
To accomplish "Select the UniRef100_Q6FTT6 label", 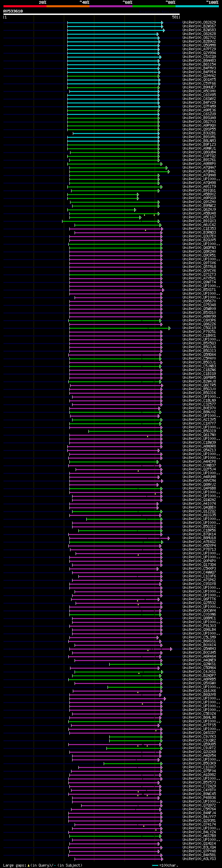I will (199, 599).
